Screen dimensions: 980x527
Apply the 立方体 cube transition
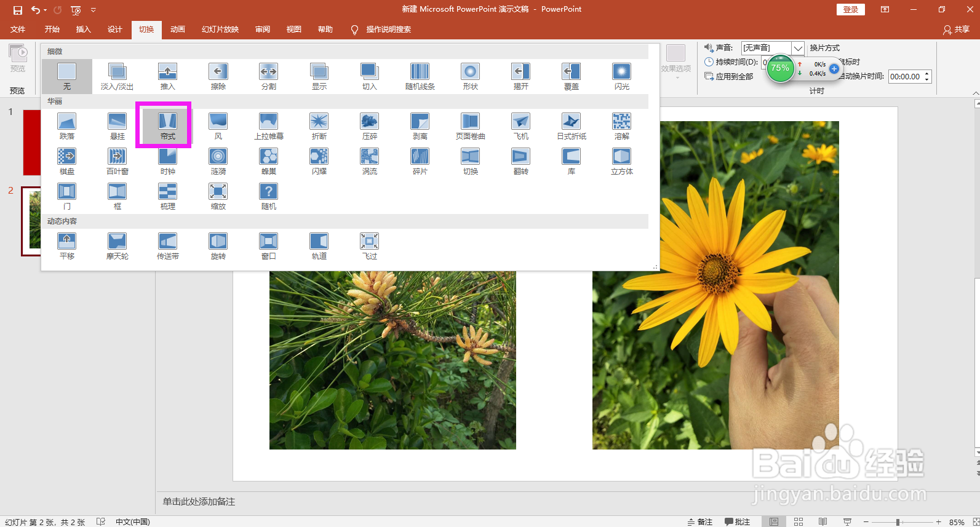click(621, 161)
